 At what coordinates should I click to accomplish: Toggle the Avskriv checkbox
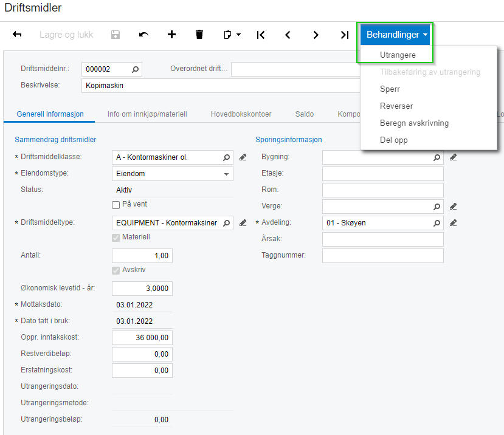click(116, 270)
